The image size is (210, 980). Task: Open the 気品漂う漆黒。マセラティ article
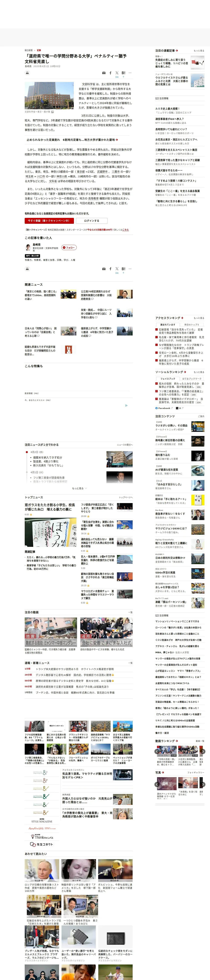pos(87,776)
